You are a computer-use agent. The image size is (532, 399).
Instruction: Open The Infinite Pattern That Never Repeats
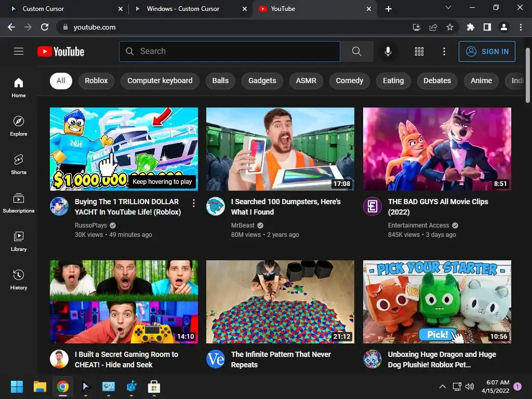281,360
